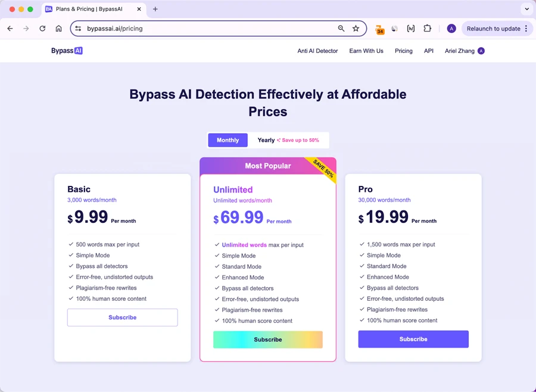Click 500 words max per input feature
Viewport: 536px width, 392px height.
108,245
